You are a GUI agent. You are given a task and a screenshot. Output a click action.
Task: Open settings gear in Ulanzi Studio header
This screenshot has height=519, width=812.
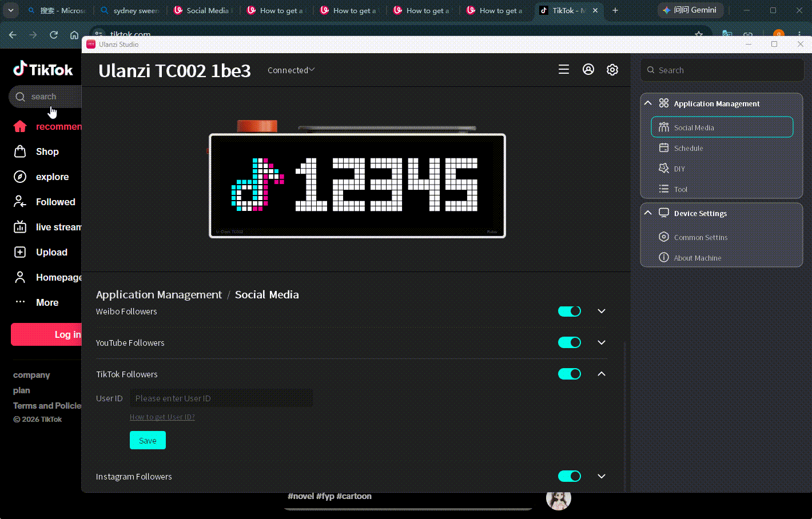612,69
